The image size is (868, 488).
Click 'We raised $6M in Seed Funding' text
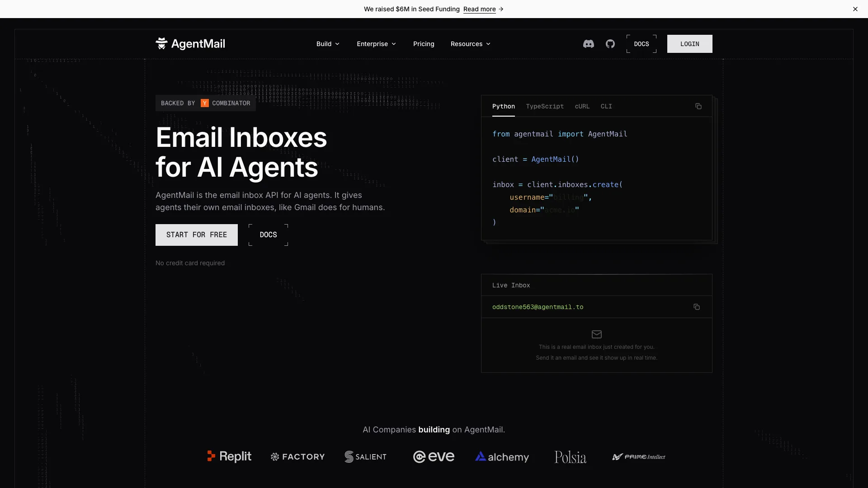(412, 9)
